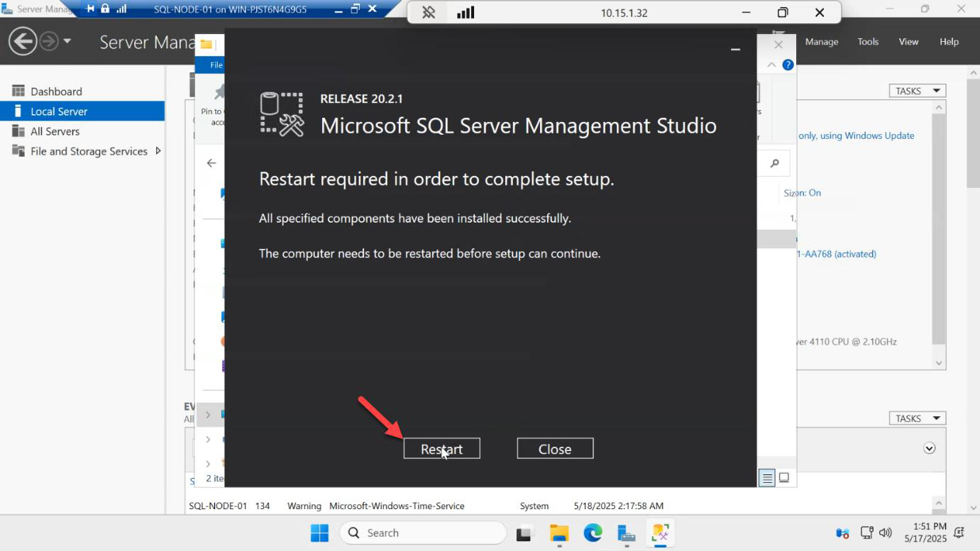Click the volume icon in system tray
Viewport: 980px width, 551px height.
(885, 533)
